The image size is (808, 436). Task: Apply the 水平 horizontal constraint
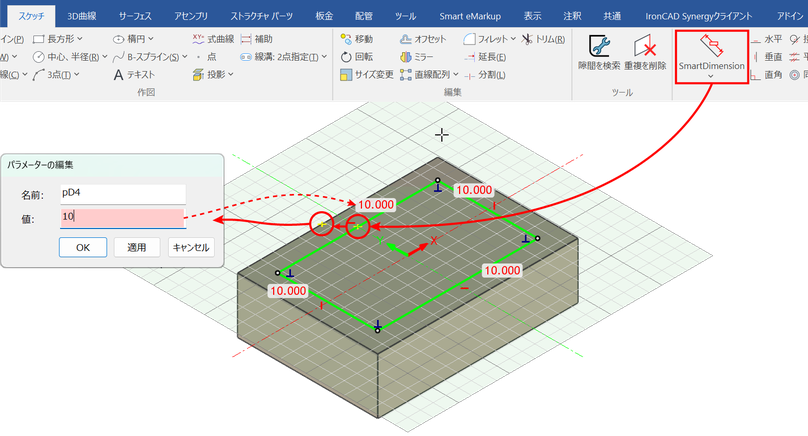coord(767,39)
